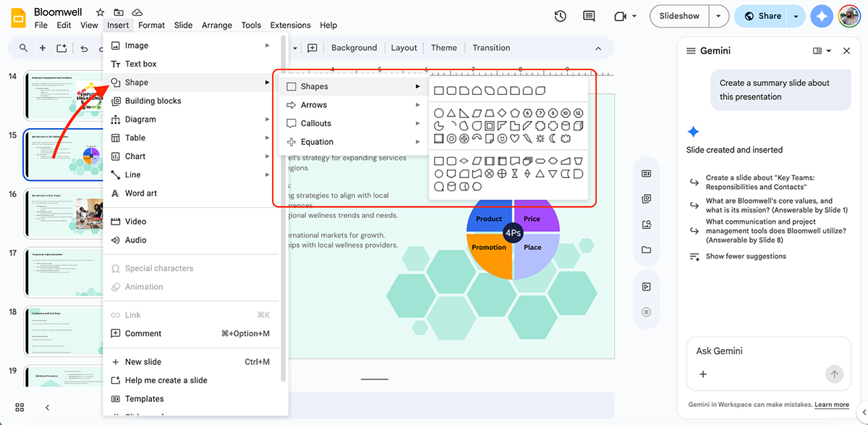Open the Gemini sparkle icon in the toolbar
This screenshot has height=425, width=868.
click(822, 15)
